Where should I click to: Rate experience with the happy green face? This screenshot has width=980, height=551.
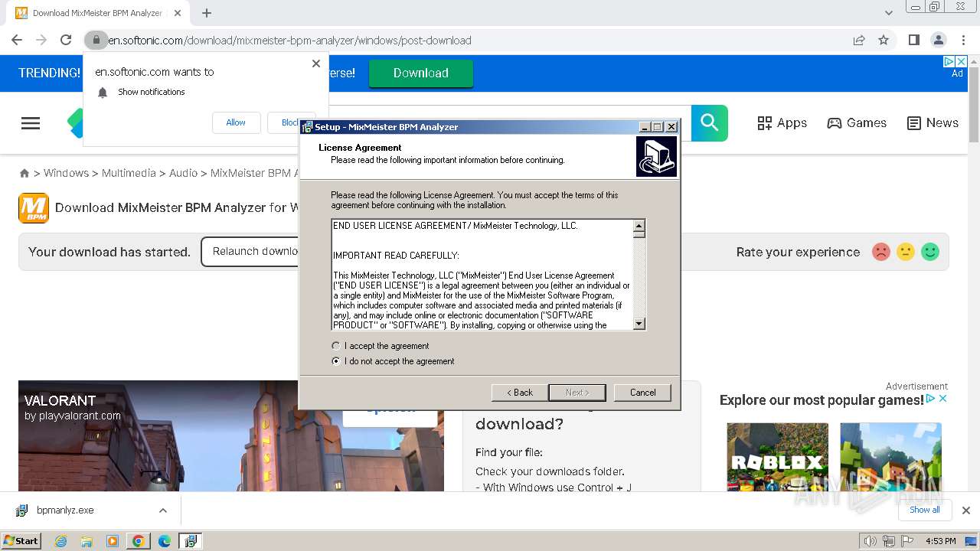(930, 252)
